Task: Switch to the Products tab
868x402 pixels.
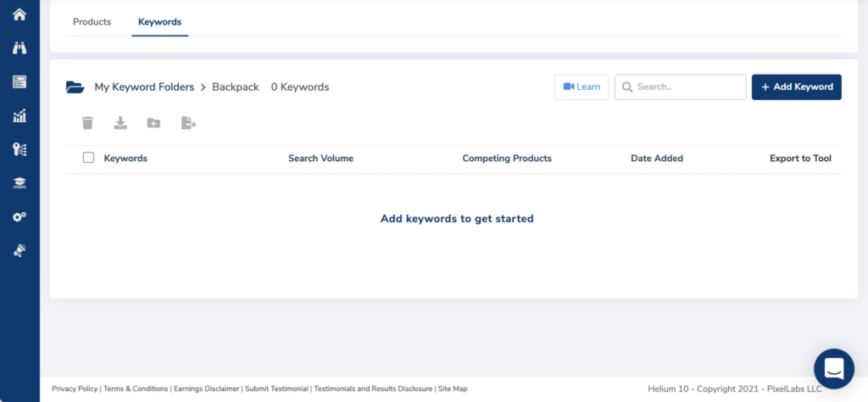Action: click(x=92, y=21)
